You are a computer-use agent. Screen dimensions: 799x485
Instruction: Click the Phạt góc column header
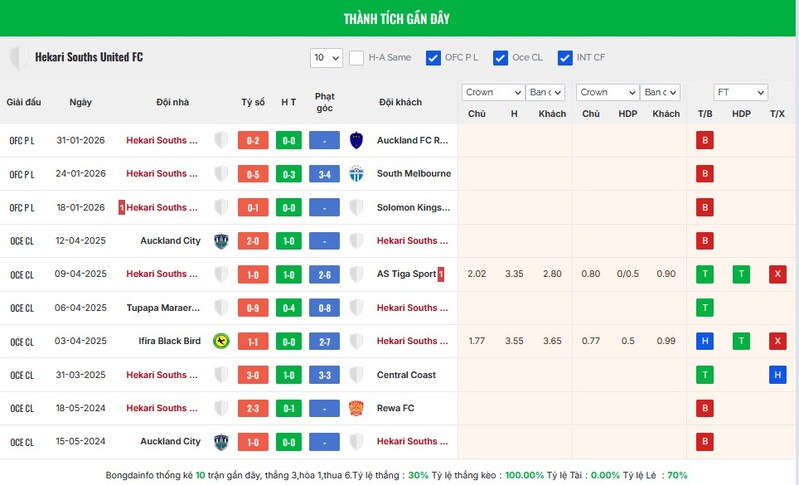click(x=324, y=102)
